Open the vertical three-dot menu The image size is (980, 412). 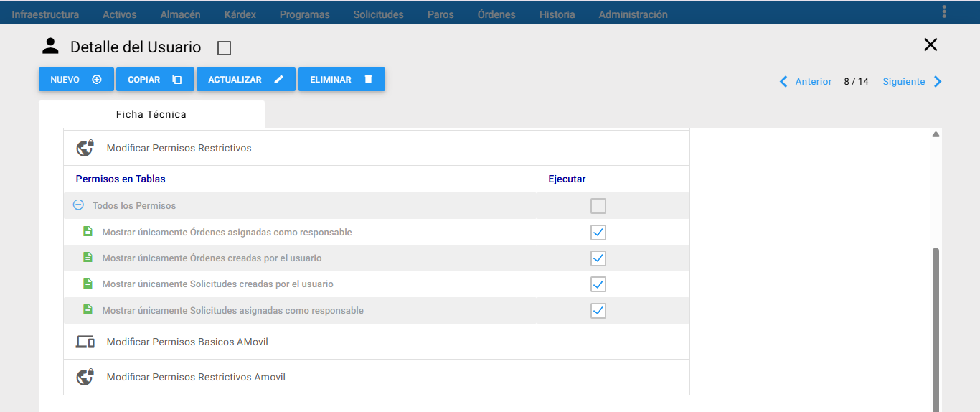pos(944,11)
